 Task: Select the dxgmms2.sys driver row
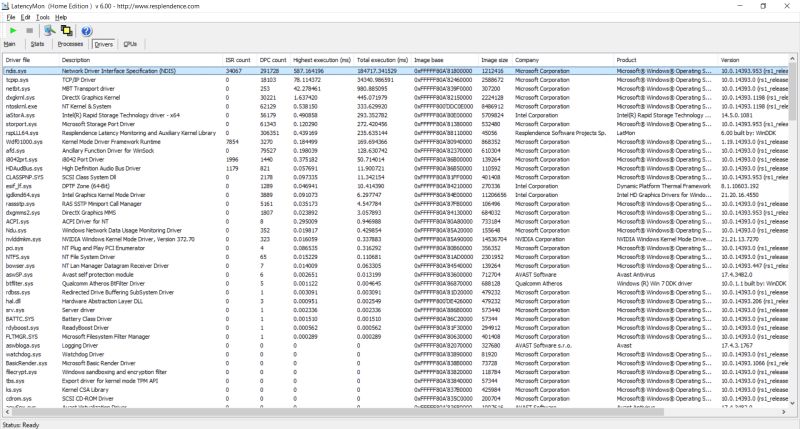point(396,213)
